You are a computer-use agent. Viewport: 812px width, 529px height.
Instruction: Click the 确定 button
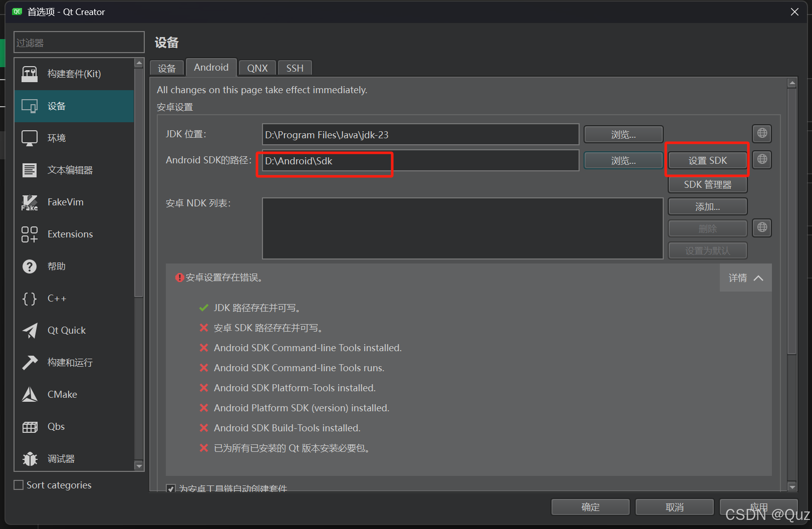(x=591, y=507)
